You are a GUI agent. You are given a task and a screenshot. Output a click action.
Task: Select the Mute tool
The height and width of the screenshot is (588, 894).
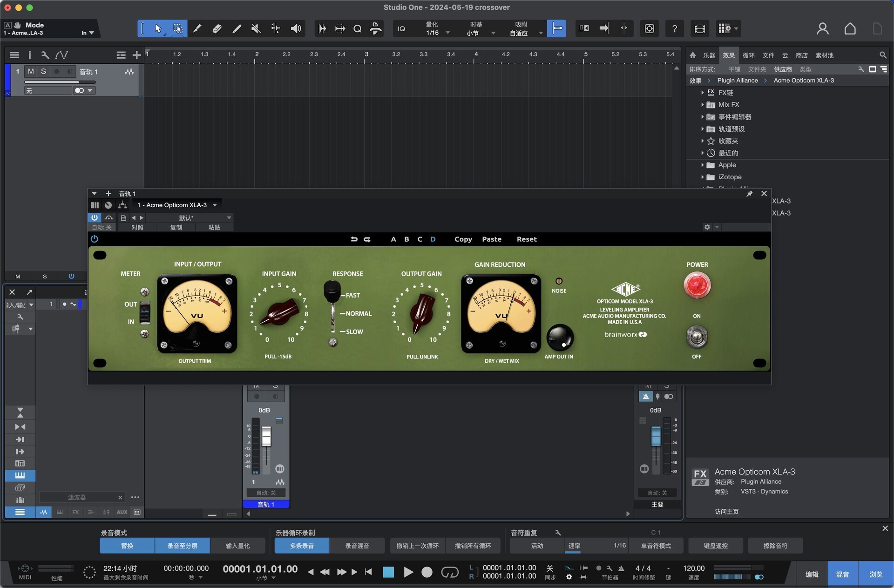[x=256, y=29]
